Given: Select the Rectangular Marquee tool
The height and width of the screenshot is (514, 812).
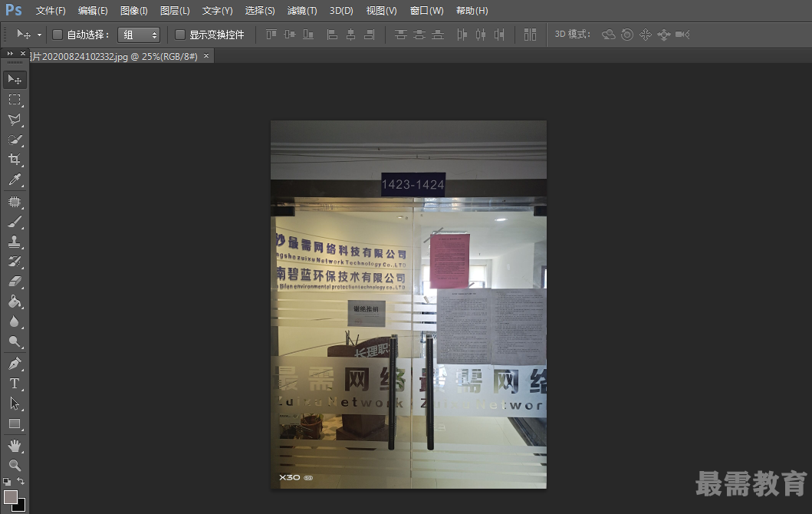Looking at the screenshot, I should (x=15, y=100).
